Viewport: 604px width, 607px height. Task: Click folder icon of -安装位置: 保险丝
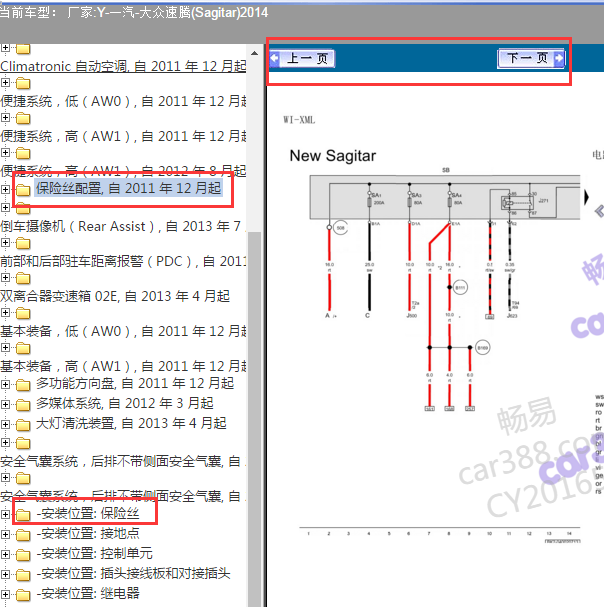coord(23,514)
